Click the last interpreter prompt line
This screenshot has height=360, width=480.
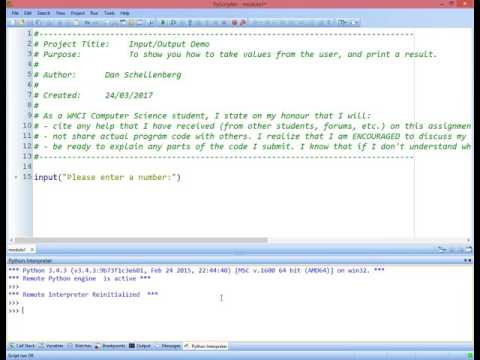tap(16, 311)
